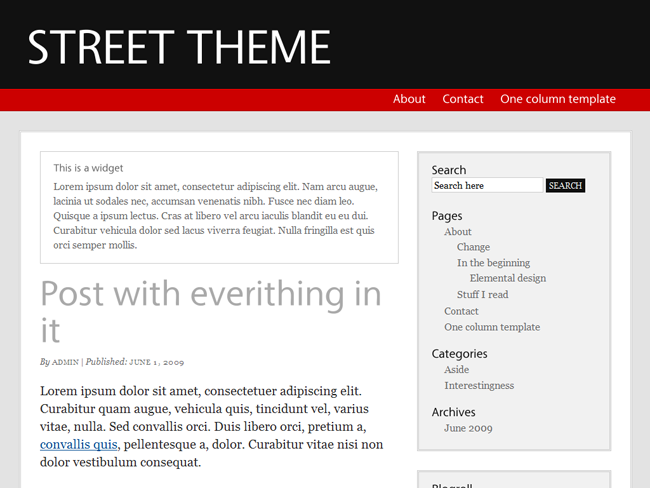Focus the 'Search here' input field
Image resolution: width=650 pixels, height=488 pixels.
(487, 185)
